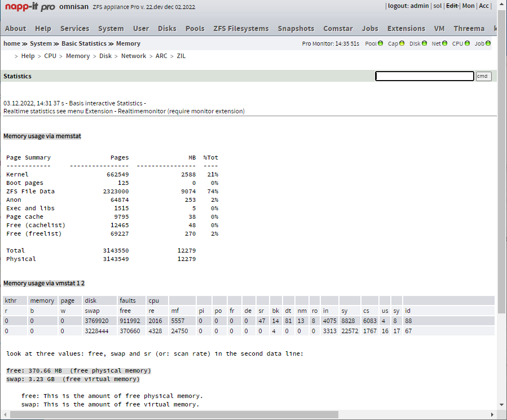Click System in the breadcrumb path

(x=41, y=43)
